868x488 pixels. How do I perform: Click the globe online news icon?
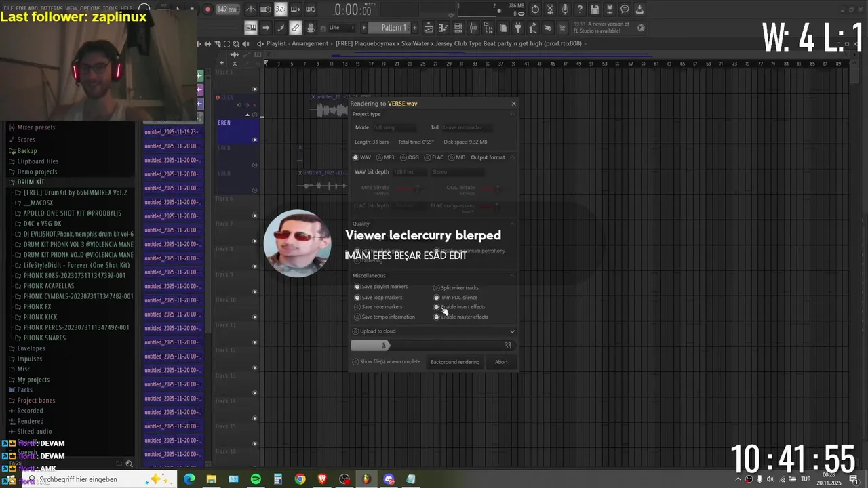pyautogui.click(x=641, y=28)
